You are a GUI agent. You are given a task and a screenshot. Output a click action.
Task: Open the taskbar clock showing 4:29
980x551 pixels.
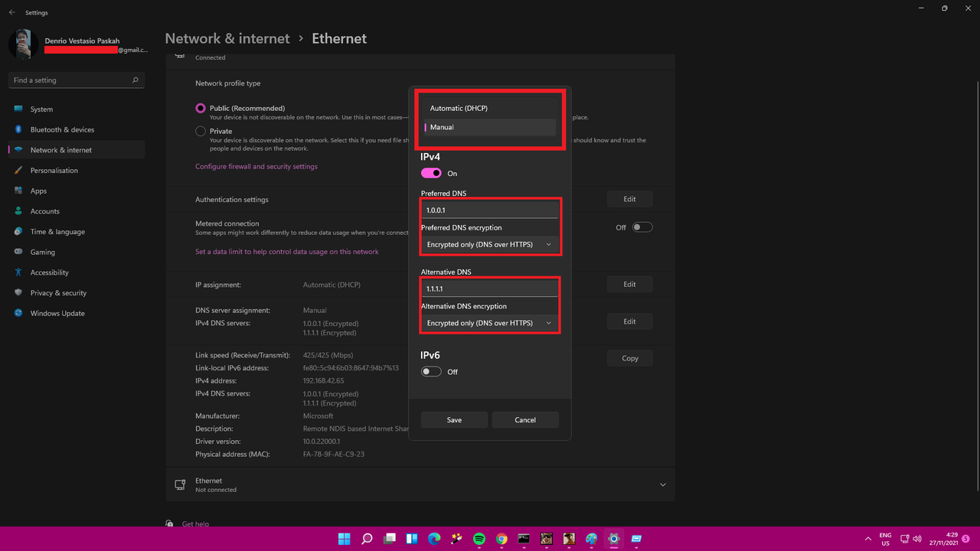[x=946, y=539]
